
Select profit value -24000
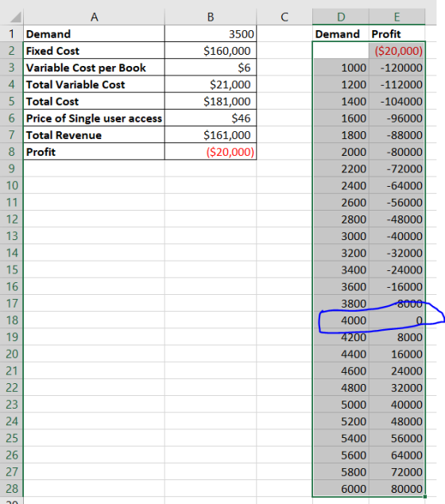tap(397, 269)
